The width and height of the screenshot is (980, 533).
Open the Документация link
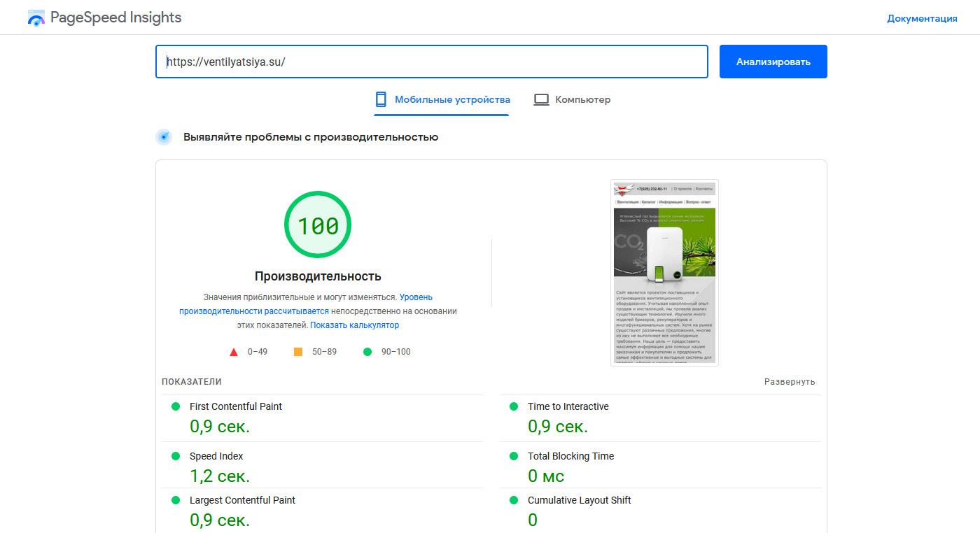[922, 18]
